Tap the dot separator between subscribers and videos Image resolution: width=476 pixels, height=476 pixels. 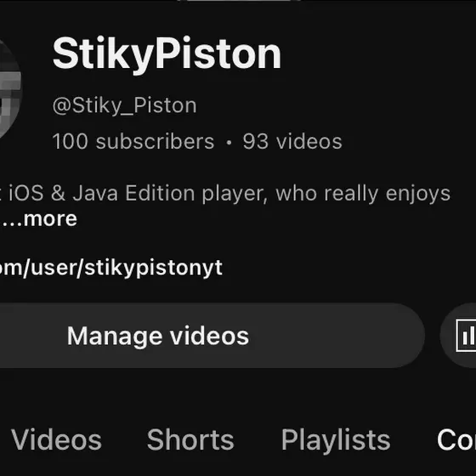229,142
